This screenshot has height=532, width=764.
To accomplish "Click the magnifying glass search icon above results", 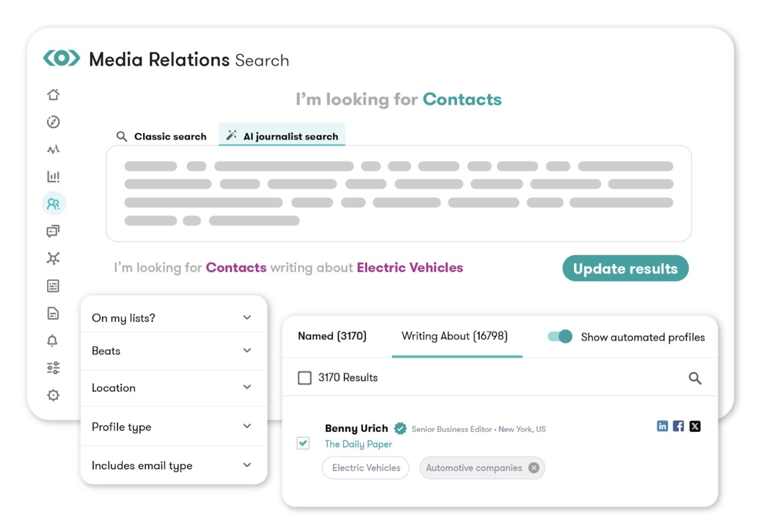I will (x=695, y=378).
